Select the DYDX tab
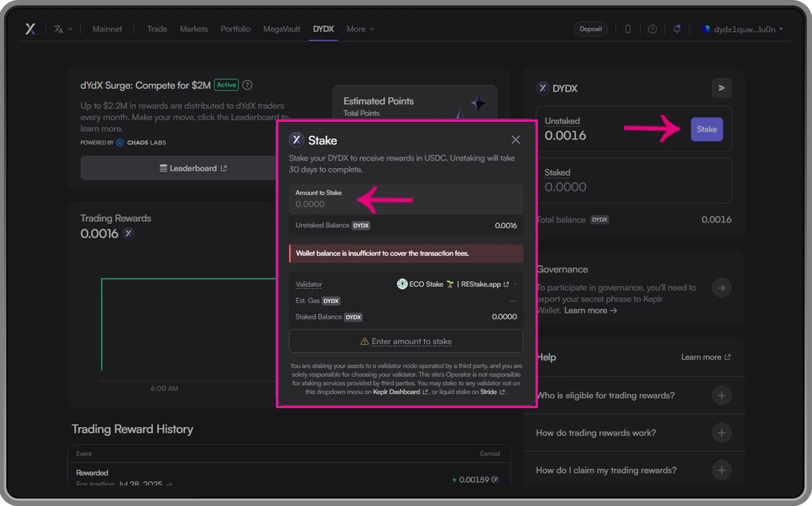Viewport: 812px width, 506px height. coord(323,29)
